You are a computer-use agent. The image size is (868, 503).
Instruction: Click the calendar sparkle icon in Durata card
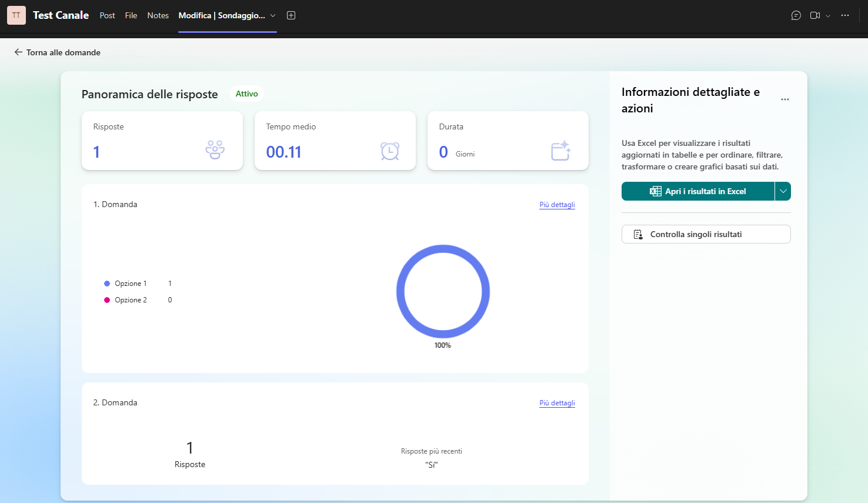click(560, 151)
